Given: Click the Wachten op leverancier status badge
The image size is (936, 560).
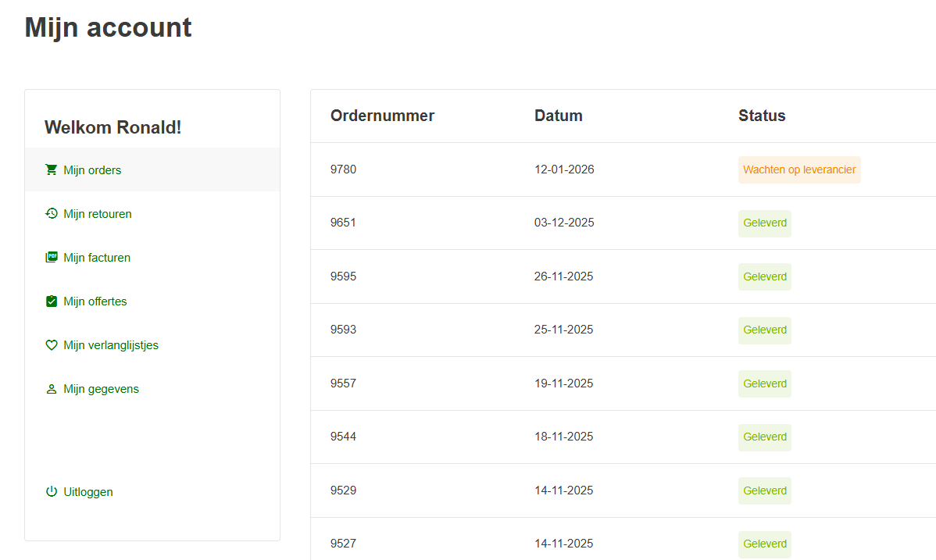Looking at the screenshot, I should click(799, 169).
